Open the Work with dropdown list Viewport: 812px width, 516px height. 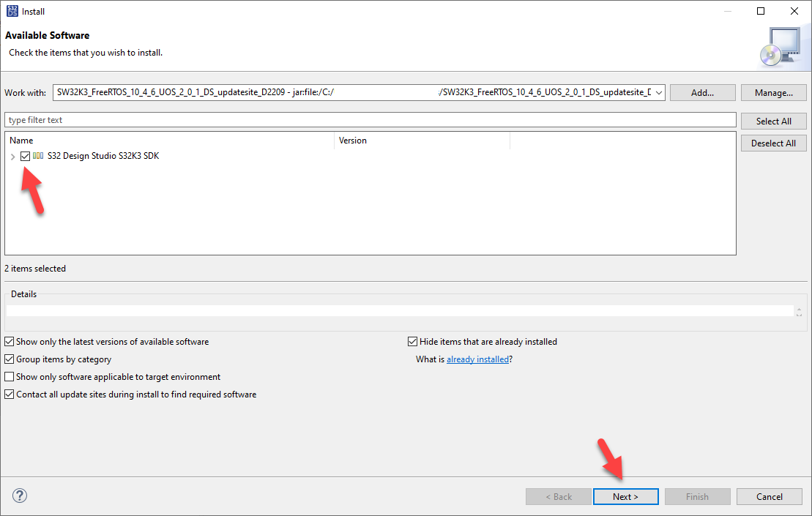pyautogui.click(x=657, y=92)
